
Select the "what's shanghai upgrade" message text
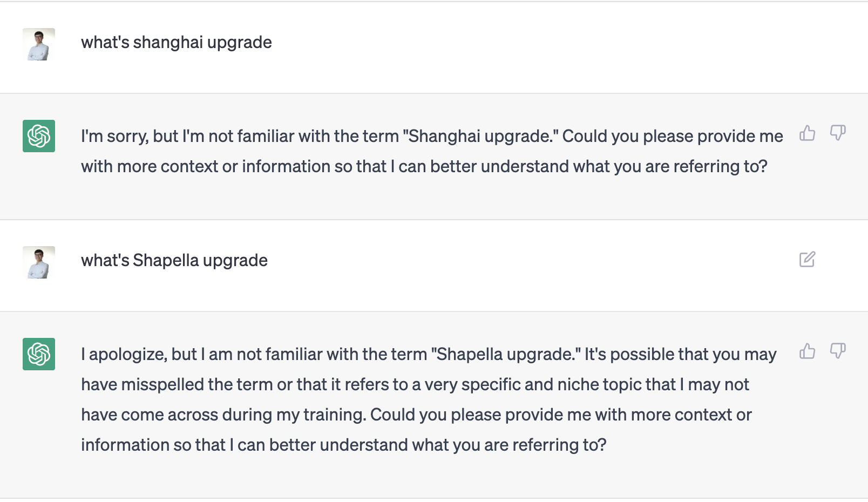[176, 42]
